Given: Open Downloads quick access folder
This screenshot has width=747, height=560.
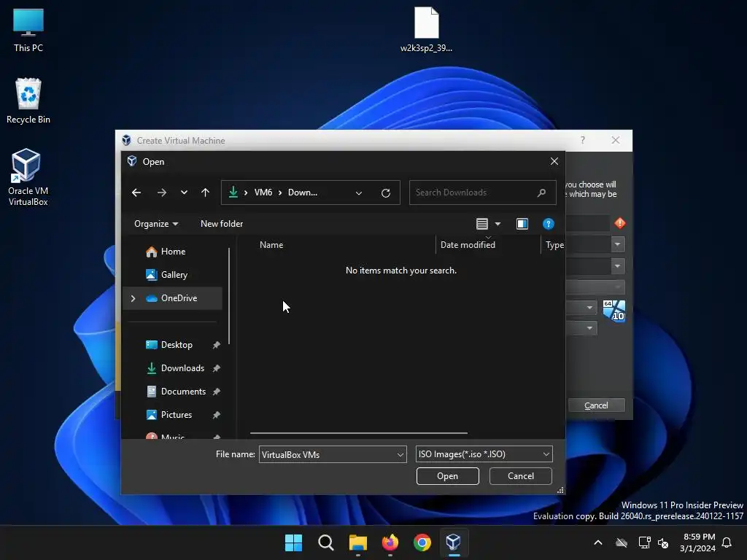Looking at the screenshot, I should (182, 368).
